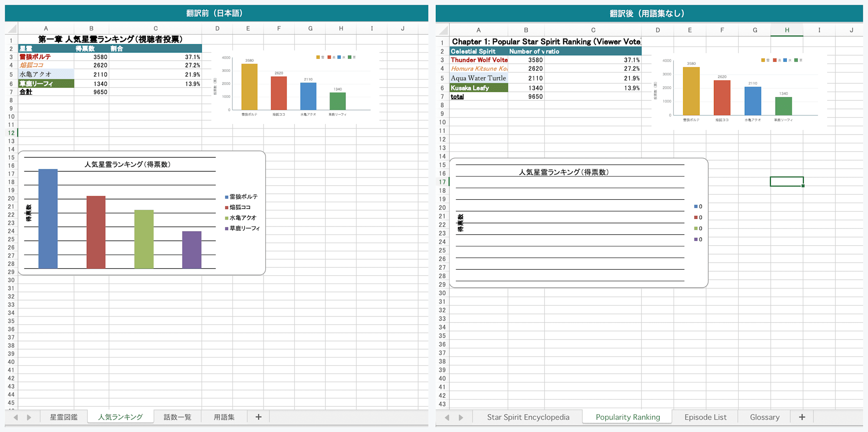
Task: Switch to the Episode List tab
Action: click(705, 417)
